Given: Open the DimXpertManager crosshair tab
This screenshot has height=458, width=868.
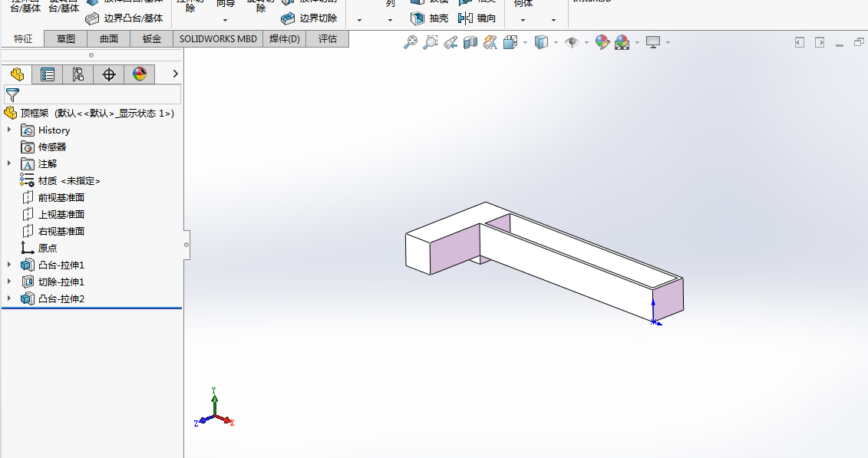Looking at the screenshot, I should coord(109,74).
